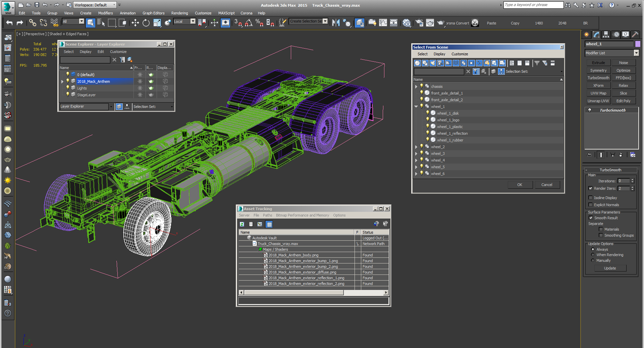The height and width of the screenshot is (348, 644).
Task: Expand the chassis tree node
Action: tap(416, 87)
